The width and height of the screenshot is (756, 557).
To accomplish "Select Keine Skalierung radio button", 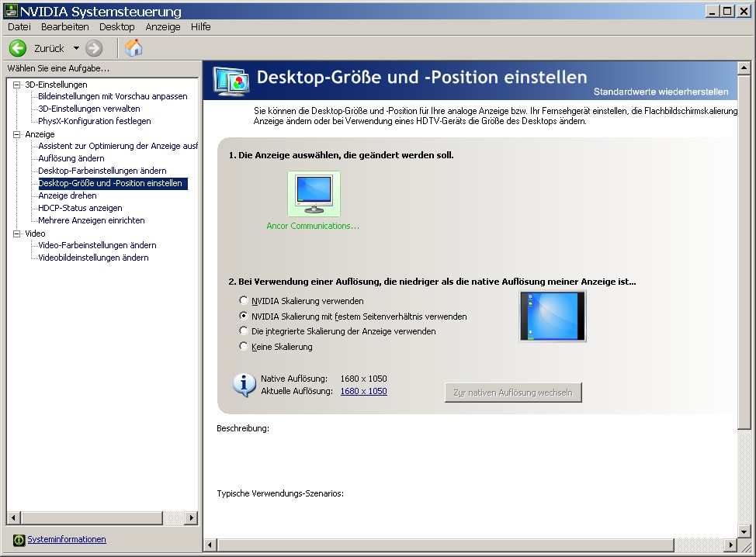I will (x=244, y=346).
